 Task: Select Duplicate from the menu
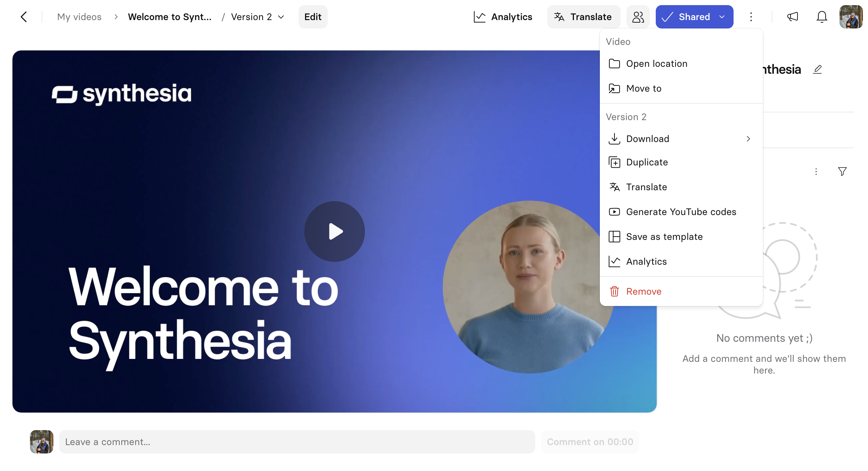pos(647,162)
